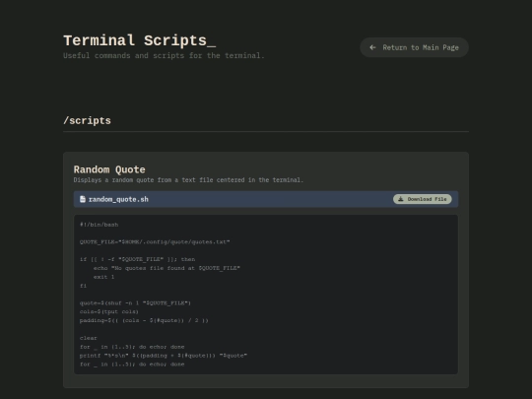Image resolution: width=532 pixels, height=399 pixels.
Task: Click the subtitle 'Useful commands and scripts'
Action: pyautogui.click(x=164, y=55)
